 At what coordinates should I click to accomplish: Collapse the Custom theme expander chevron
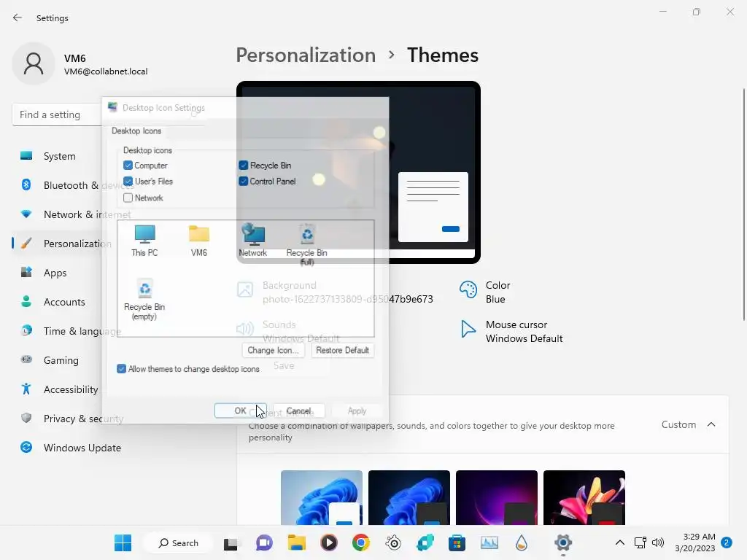711,424
